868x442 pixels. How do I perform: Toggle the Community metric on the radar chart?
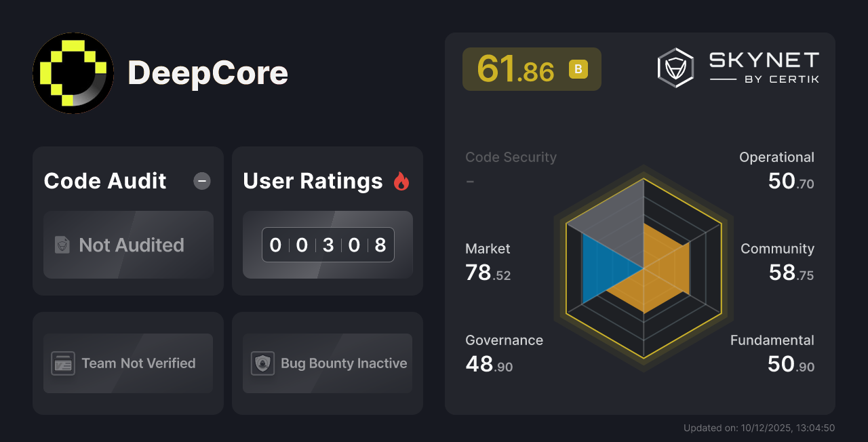[777, 261]
